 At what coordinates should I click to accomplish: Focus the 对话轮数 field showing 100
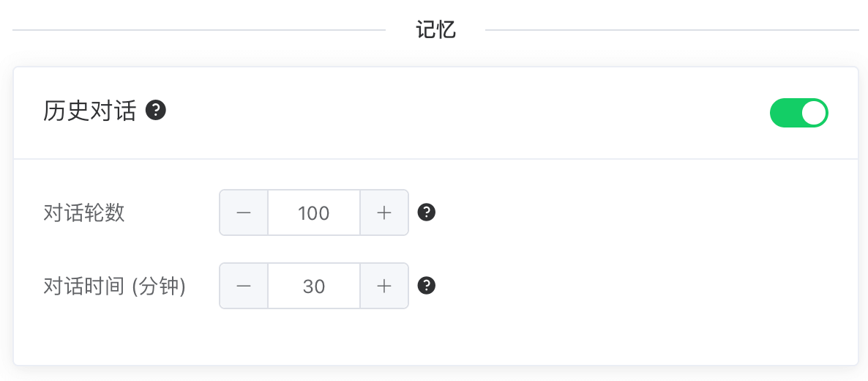314,213
